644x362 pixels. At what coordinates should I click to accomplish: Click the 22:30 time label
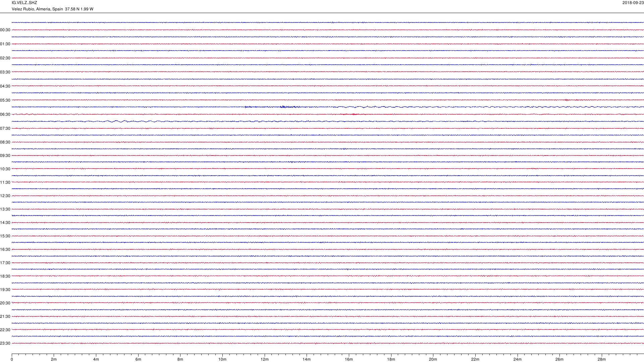5,330
